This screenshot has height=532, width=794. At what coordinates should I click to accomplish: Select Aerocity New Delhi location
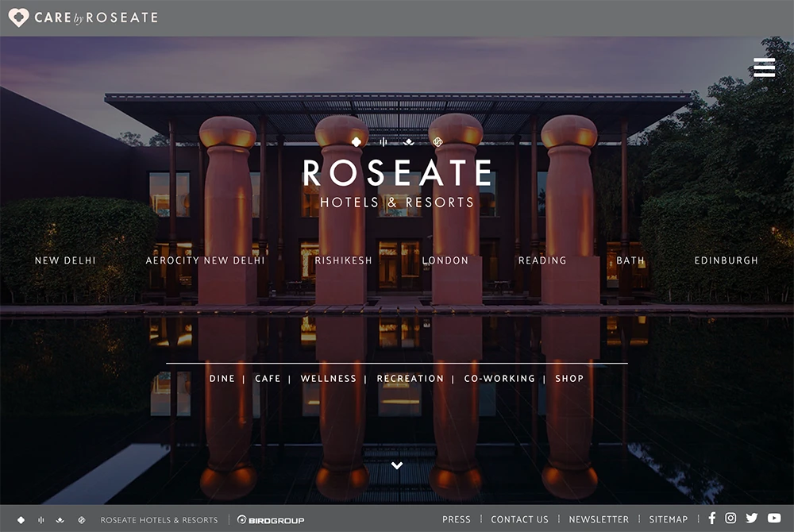pyautogui.click(x=205, y=260)
